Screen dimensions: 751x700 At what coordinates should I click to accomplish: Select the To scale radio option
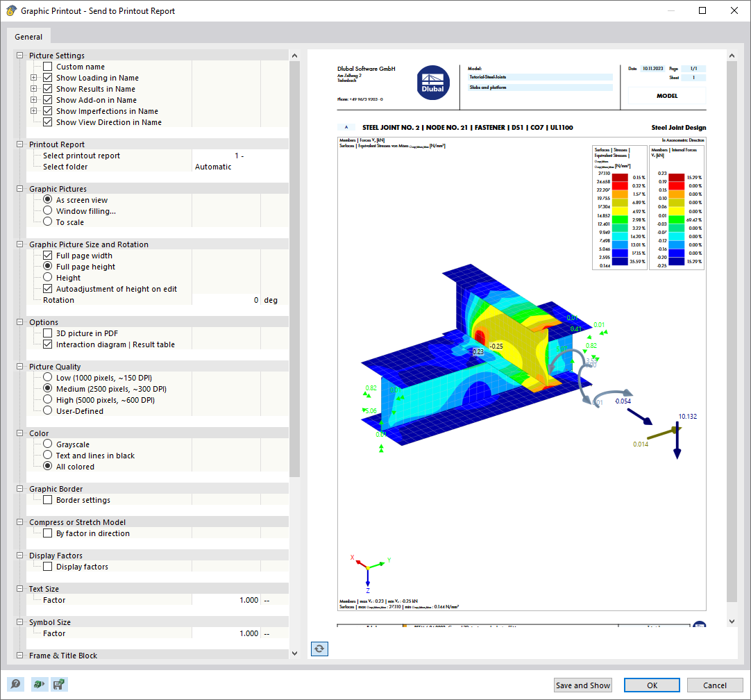point(48,222)
